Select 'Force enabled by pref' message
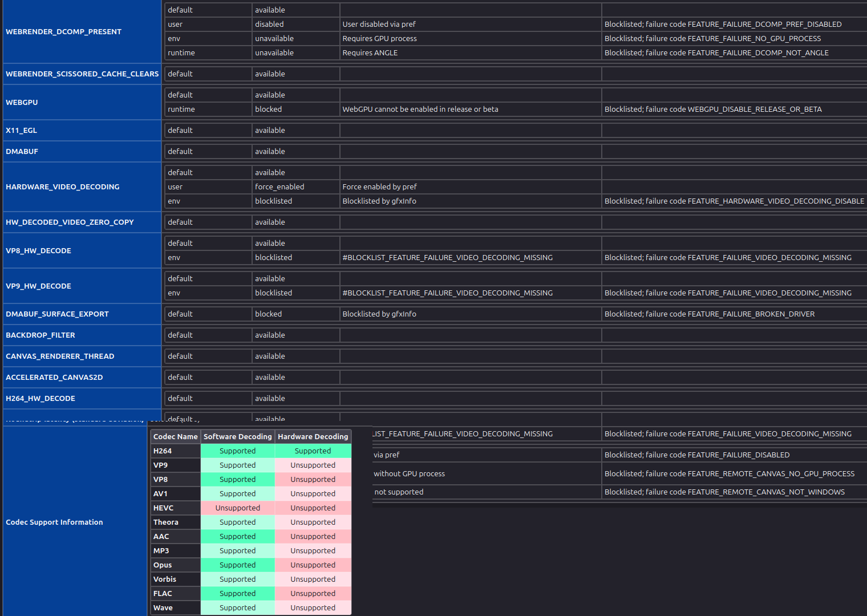This screenshot has height=616, width=867. click(x=380, y=187)
